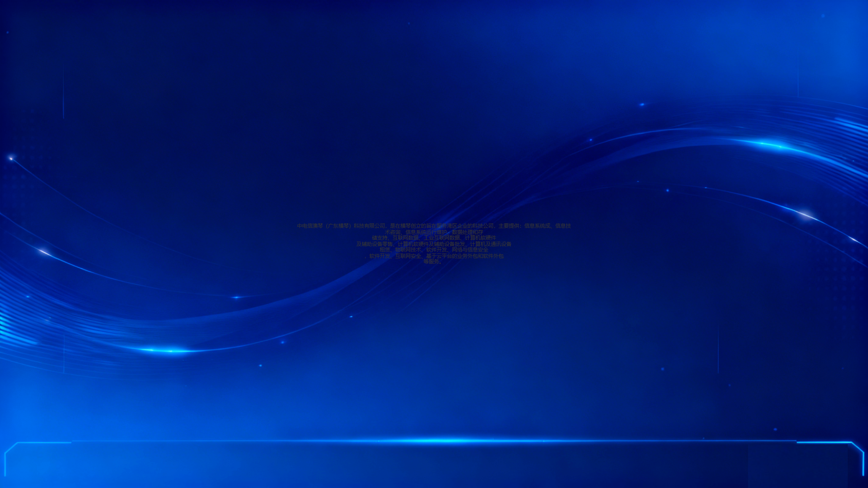Click the phrase 信息系统运行维护 in second line
Image resolution: width=868 pixels, height=488 pixels.
426,232
